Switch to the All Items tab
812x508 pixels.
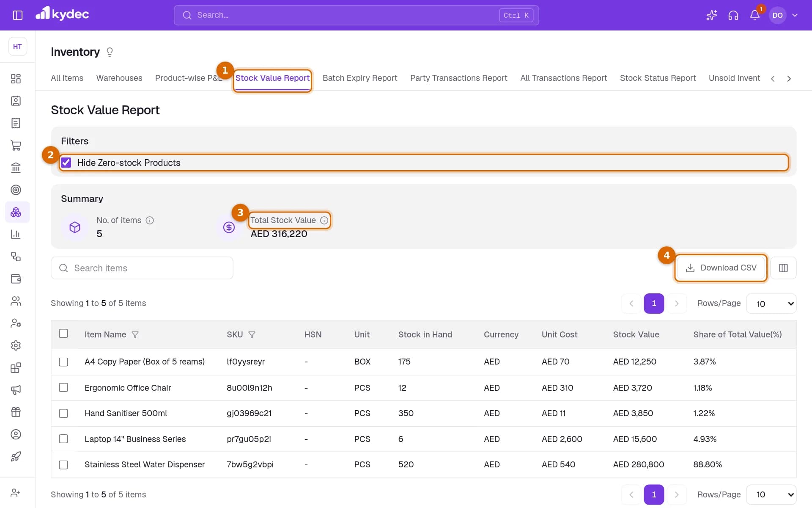point(67,78)
